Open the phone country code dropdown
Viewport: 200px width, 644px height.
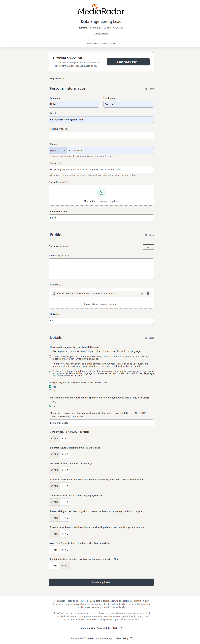(58, 150)
